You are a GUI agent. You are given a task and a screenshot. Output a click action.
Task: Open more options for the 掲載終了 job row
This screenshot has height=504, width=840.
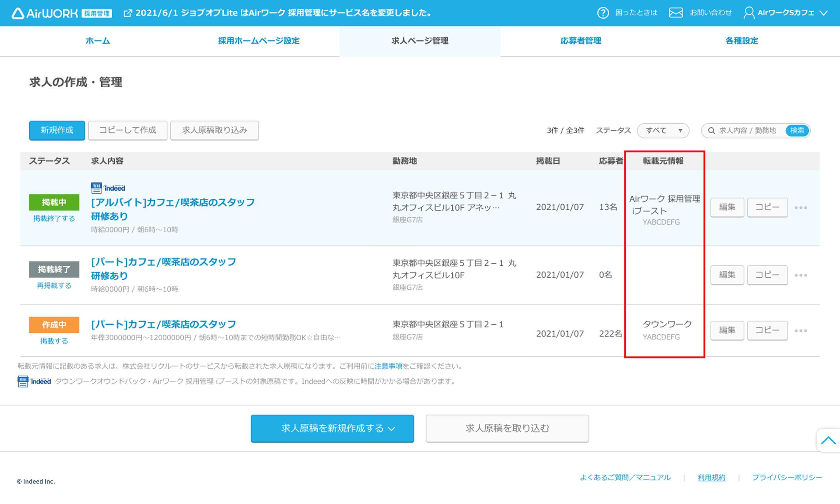coord(801,275)
